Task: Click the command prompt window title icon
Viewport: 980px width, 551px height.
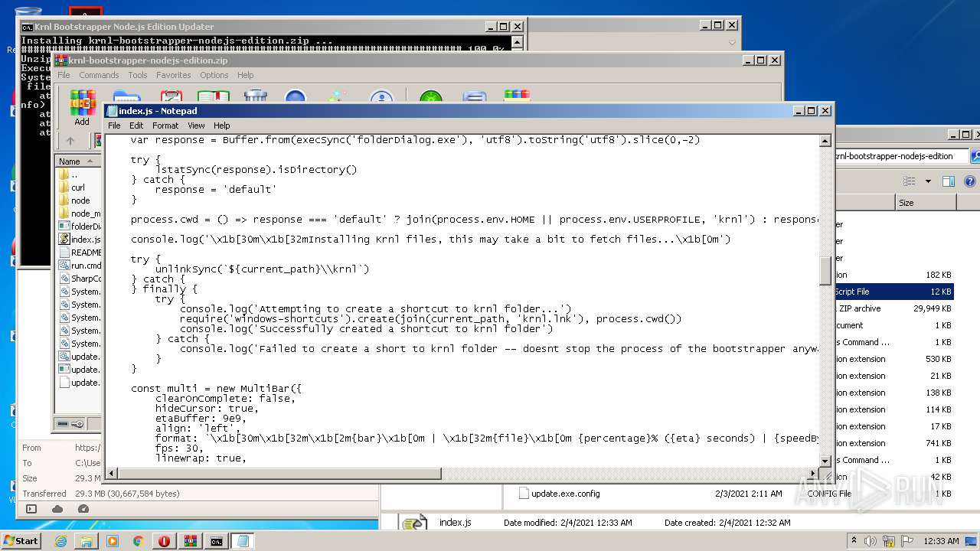Action: 27,27
